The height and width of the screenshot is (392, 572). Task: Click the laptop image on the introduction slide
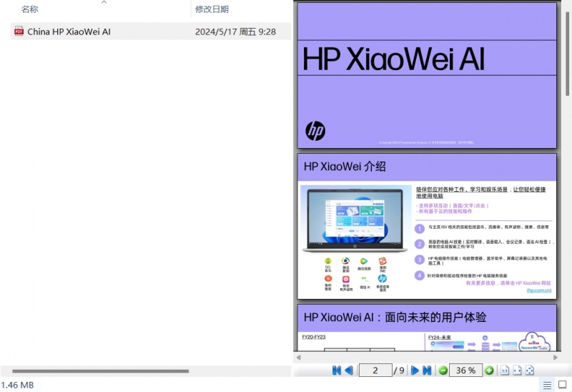pyautogui.click(x=355, y=220)
